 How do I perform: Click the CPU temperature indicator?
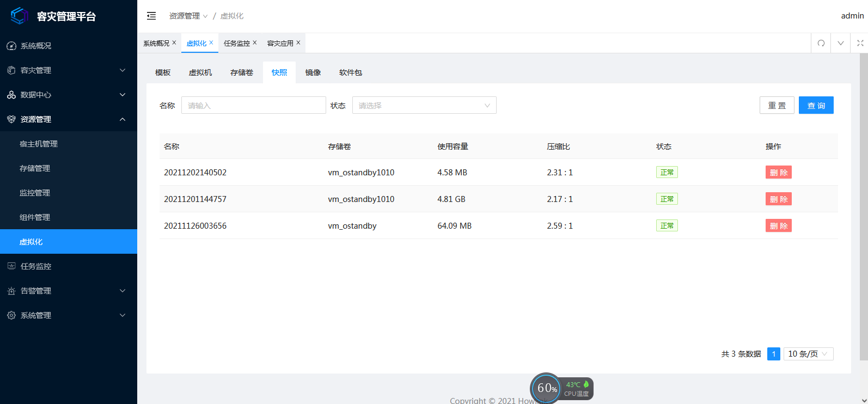pos(577,389)
